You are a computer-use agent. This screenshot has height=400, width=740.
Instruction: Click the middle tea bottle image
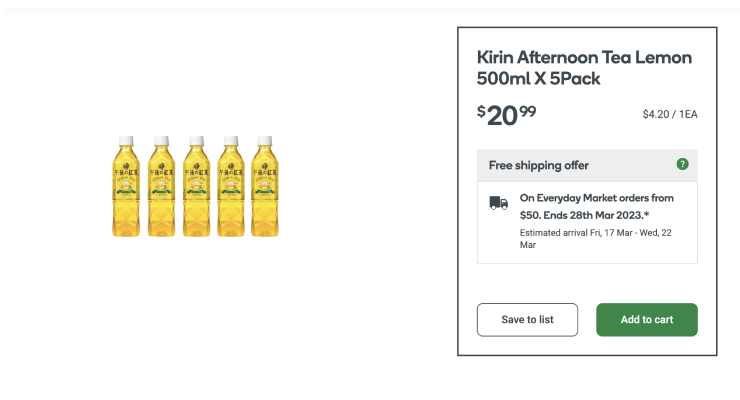[195, 186]
